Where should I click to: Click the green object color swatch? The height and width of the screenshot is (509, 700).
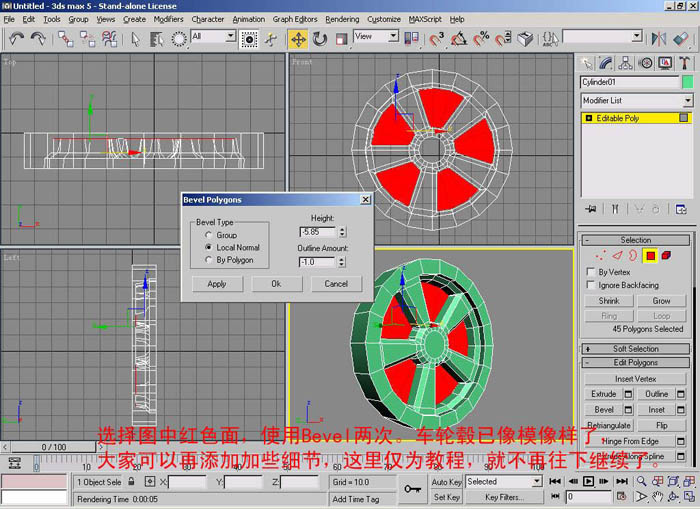pos(688,82)
